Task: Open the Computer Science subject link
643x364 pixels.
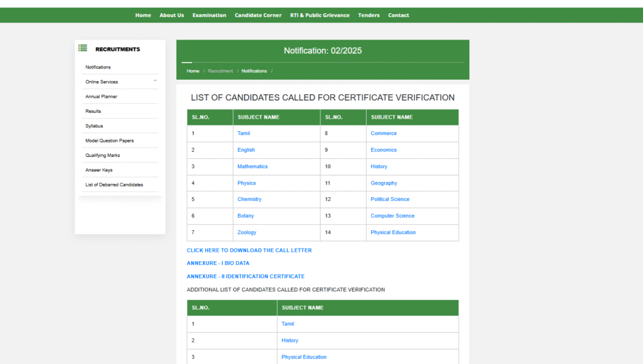Action: 392,216
